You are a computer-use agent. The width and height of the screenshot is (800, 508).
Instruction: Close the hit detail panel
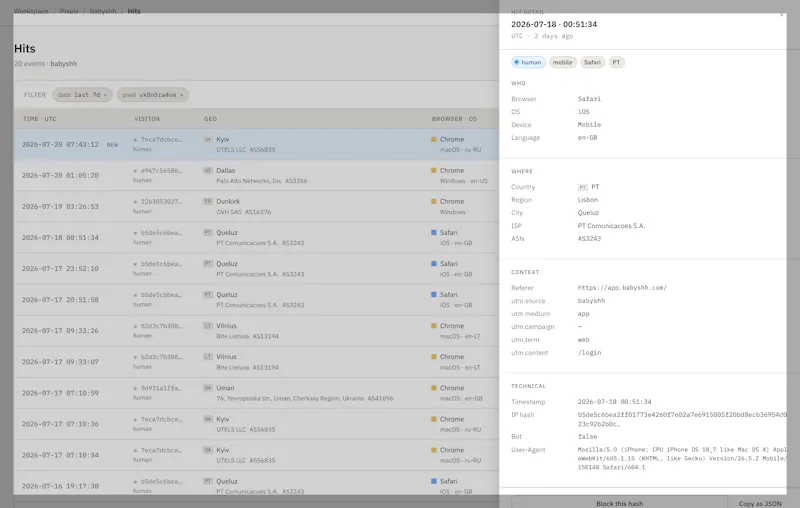click(x=781, y=15)
